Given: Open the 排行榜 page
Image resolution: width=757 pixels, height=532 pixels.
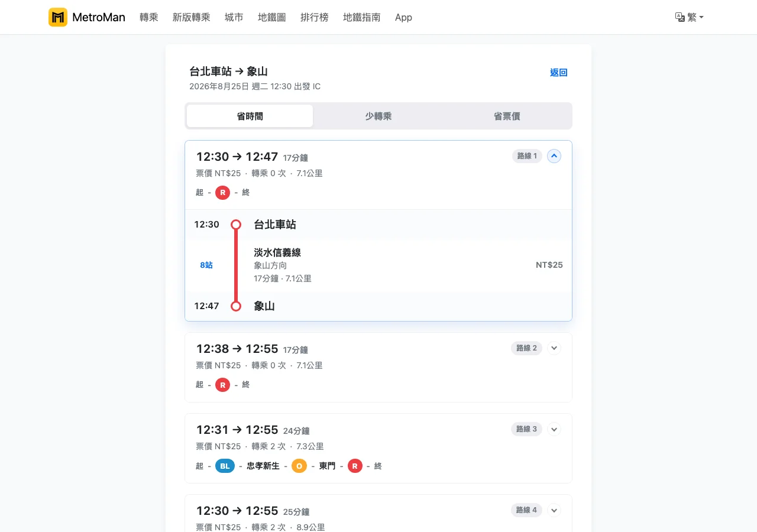Looking at the screenshot, I should (315, 17).
